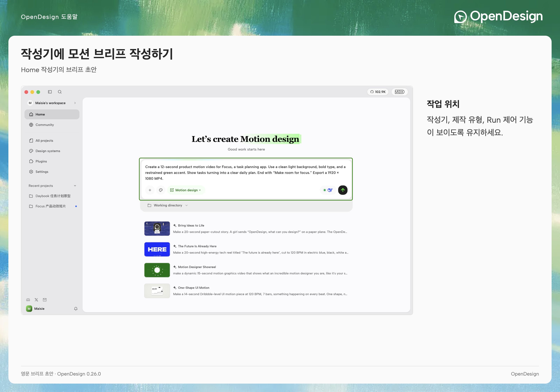Screen dimensions: 560x392
Task: Toggle the sidebar panel icon
Action: click(50, 92)
